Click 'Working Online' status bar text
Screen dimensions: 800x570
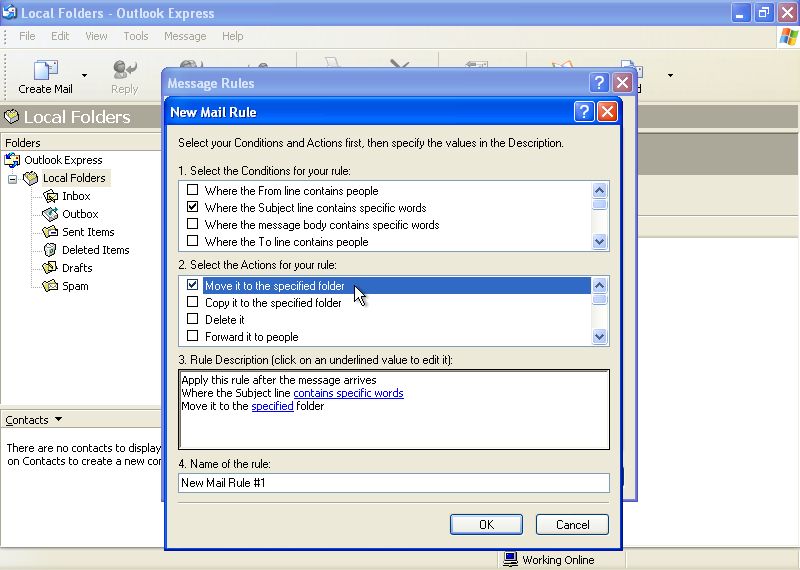[558, 560]
